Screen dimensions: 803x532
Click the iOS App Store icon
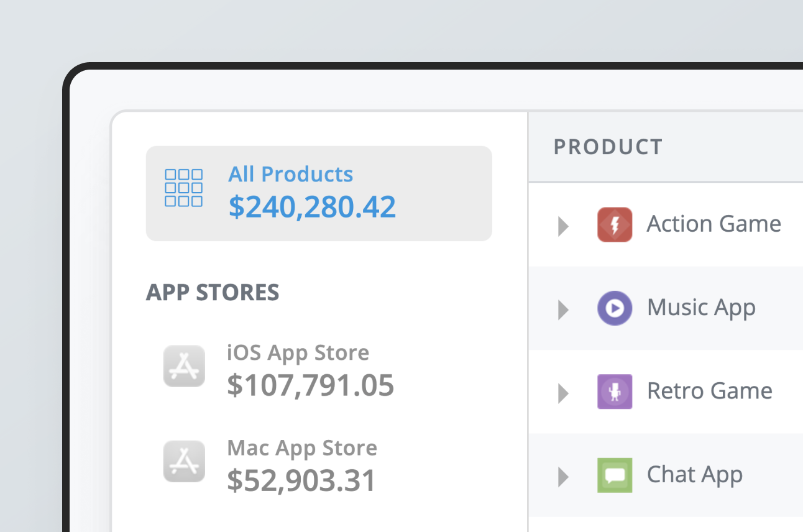pos(184,366)
